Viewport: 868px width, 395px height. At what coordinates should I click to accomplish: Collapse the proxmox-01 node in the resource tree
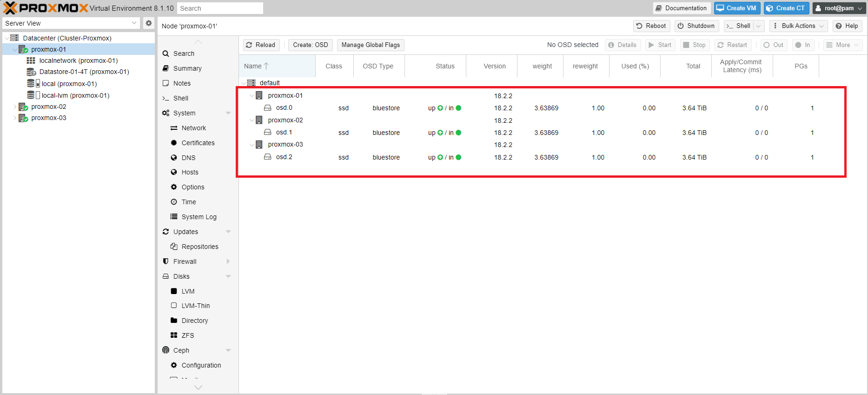click(x=15, y=49)
